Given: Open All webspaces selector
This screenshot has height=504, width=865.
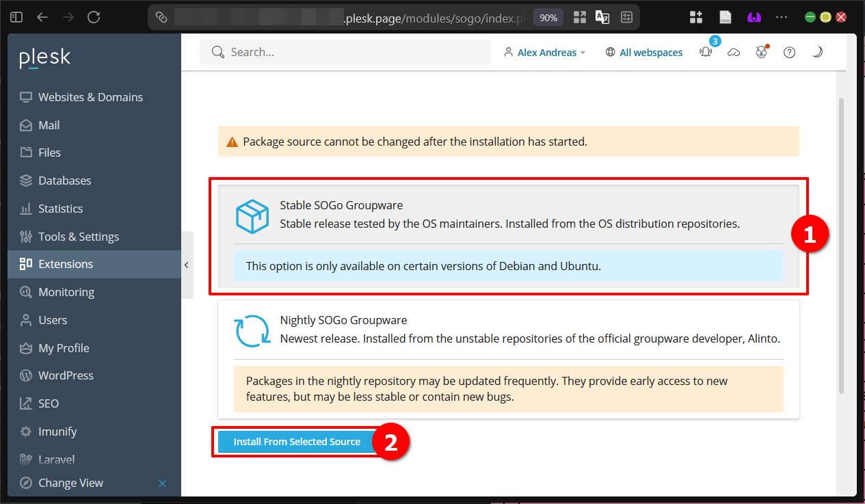Looking at the screenshot, I should [x=644, y=52].
